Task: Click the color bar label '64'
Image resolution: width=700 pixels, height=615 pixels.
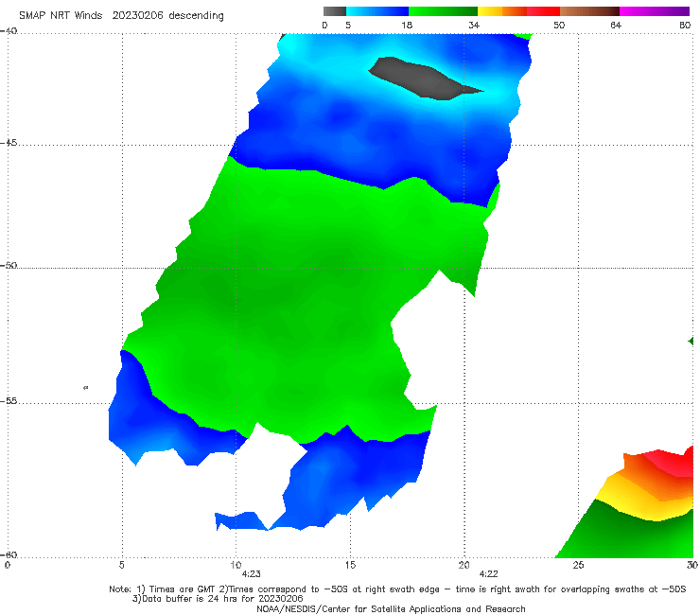Action: click(x=616, y=26)
